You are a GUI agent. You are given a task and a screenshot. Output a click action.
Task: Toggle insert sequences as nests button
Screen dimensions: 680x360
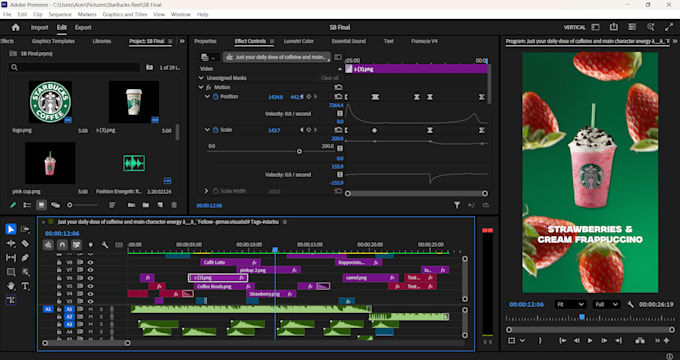[48, 245]
